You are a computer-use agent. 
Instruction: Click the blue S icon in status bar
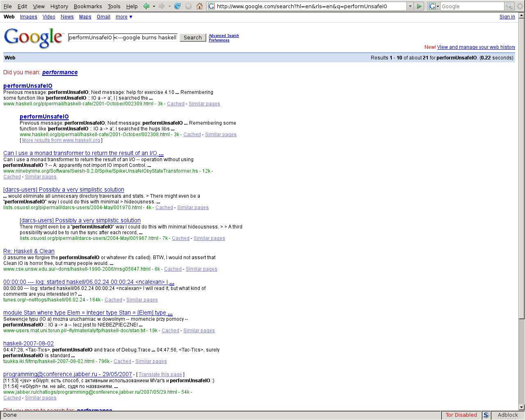(x=486, y=415)
